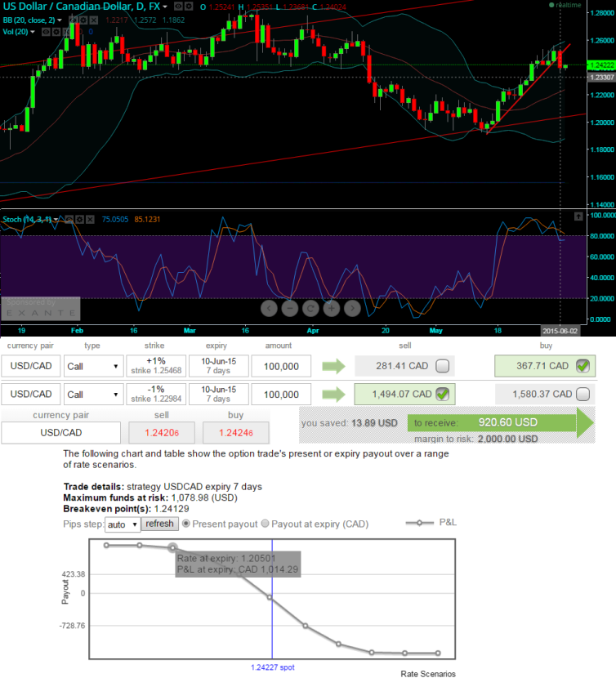616x678 pixels.
Task: Uncheck buy 367.71 CAD checkbox
Action: pyautogui.click(x=583, y=366)
